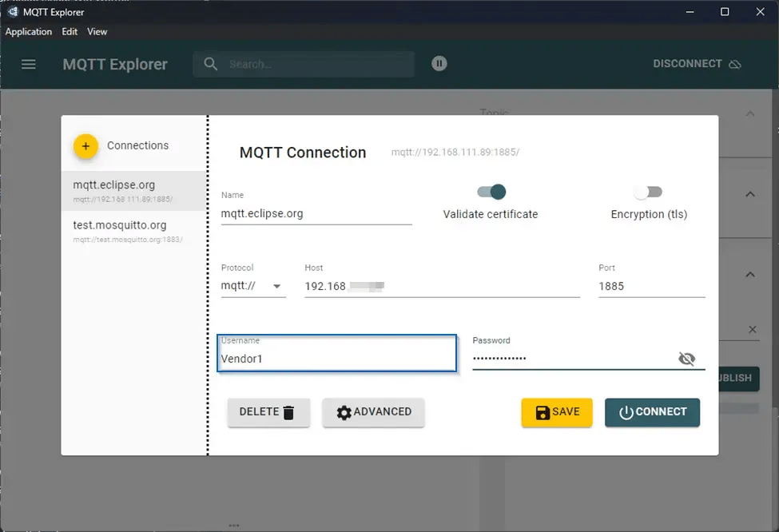Click the gear icon on the ADVANCED button
This screenshot has height=532, width=779.
(344, 412)
